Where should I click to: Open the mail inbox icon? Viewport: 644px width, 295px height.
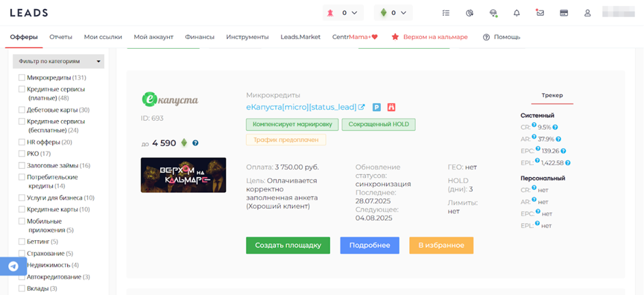(540, 13)
